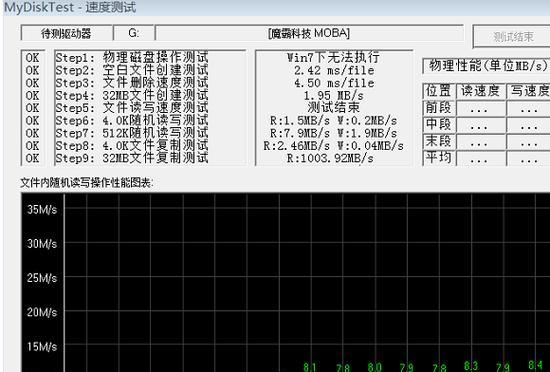Click the MyDiskTest title bar
The width and height of the screenshot is (550, 372).
click(x=275, y=7)
